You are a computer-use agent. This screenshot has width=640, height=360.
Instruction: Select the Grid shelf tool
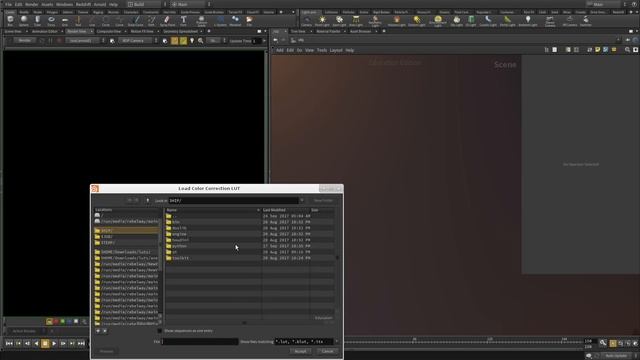(x=65, y=21)
